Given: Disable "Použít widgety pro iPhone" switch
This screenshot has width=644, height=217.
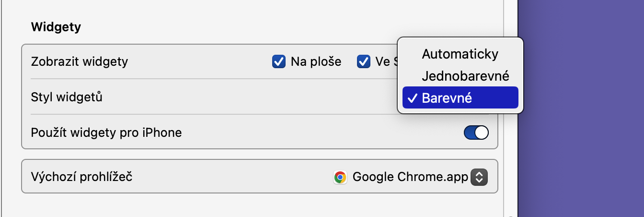Looking at the screenshot, I should pyautogui.click(x=476, y=133).
